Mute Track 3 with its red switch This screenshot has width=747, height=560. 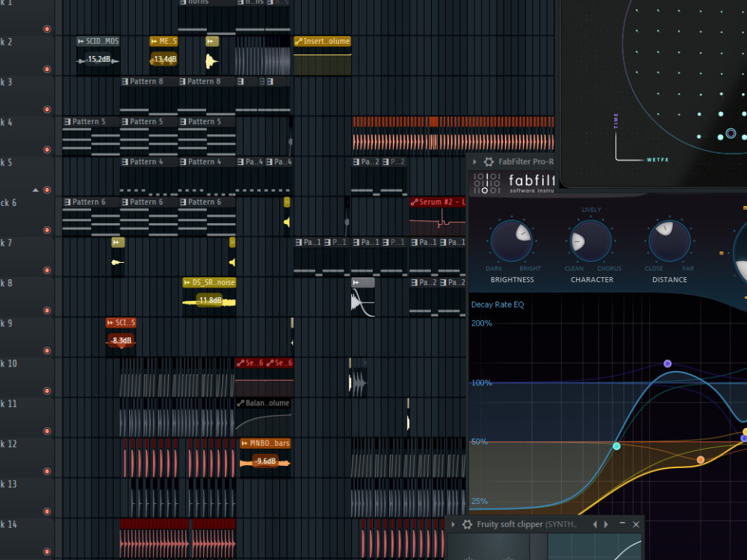point(46,109)
